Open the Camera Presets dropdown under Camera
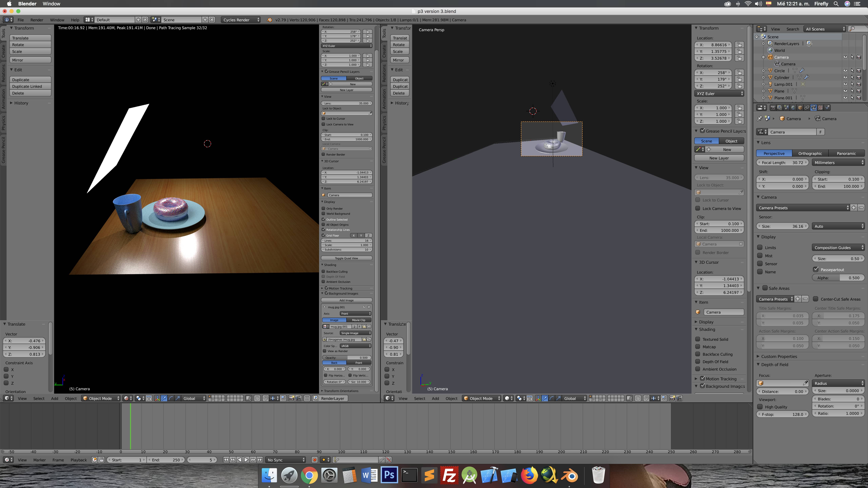 [803, 208]
